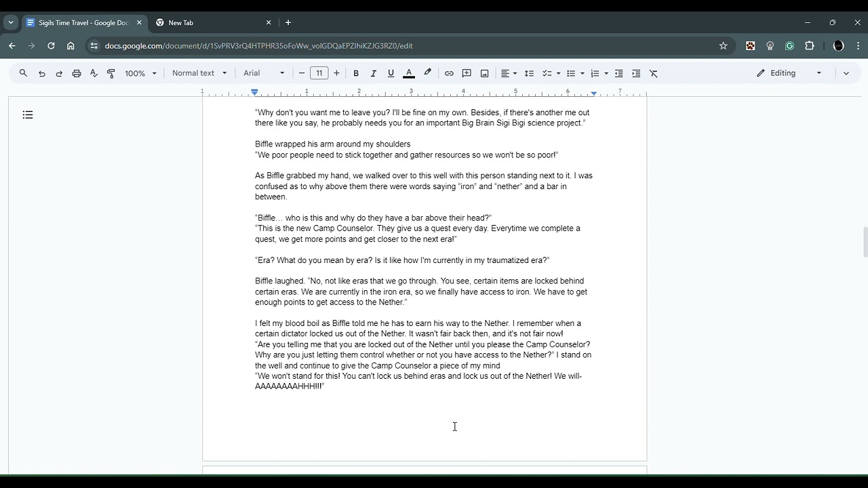
Task: Pick a text color
Action: (x=409, y=73)
